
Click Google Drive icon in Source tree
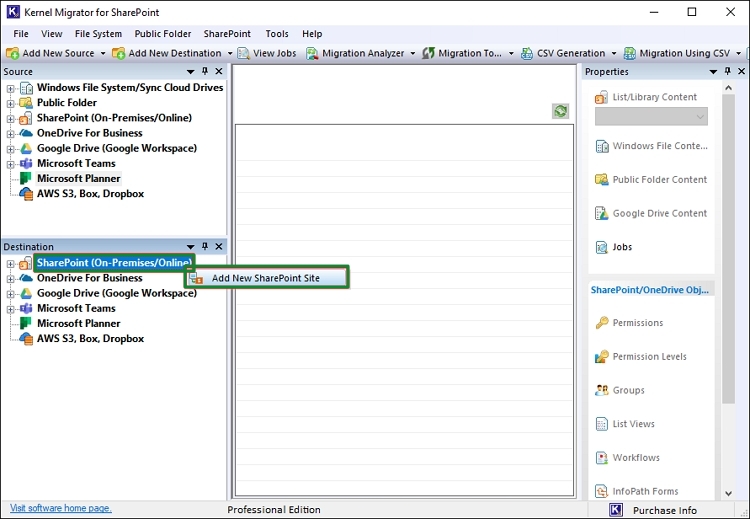coord(26,148)
